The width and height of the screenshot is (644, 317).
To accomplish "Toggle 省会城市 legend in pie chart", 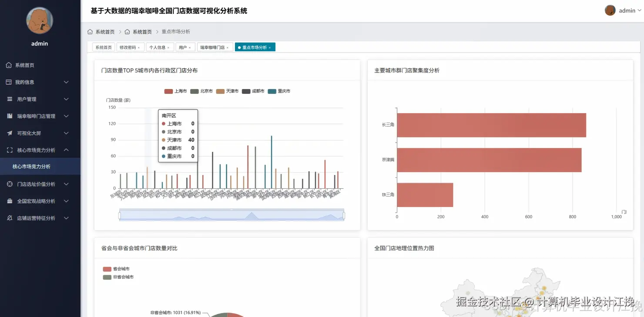I will tap(116, 269).
